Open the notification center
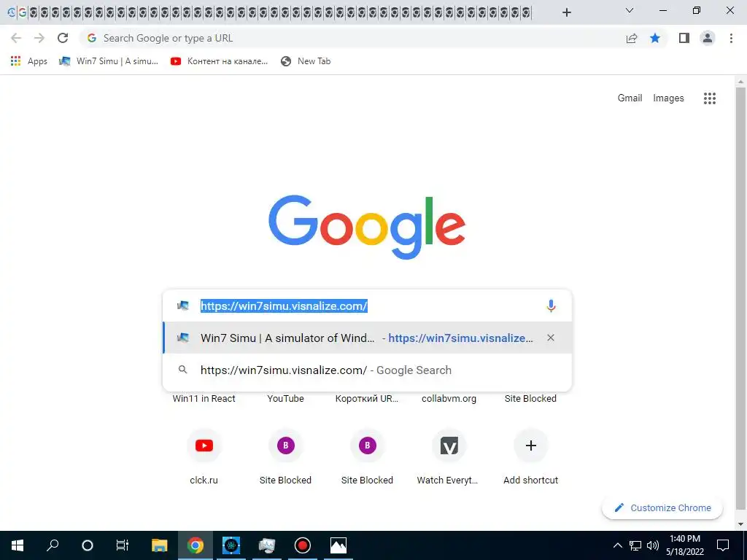Viewport: 747px width, 560px height. [723, 545]
